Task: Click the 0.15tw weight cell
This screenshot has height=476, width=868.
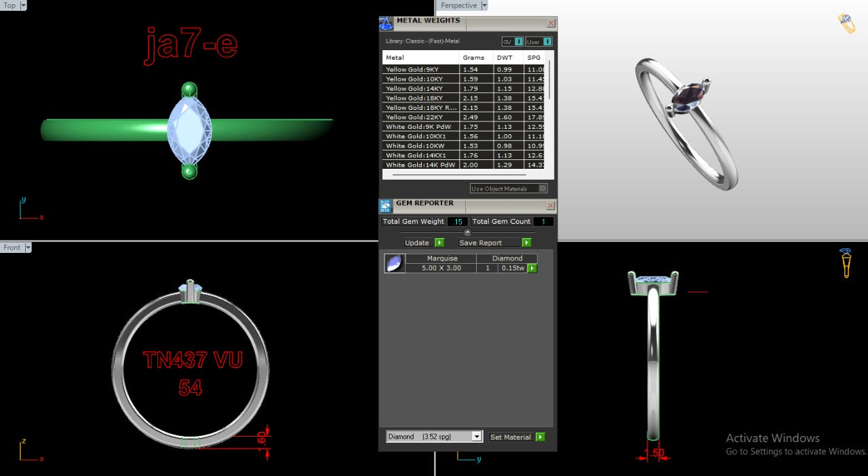Action: click(x=512, y=268)
